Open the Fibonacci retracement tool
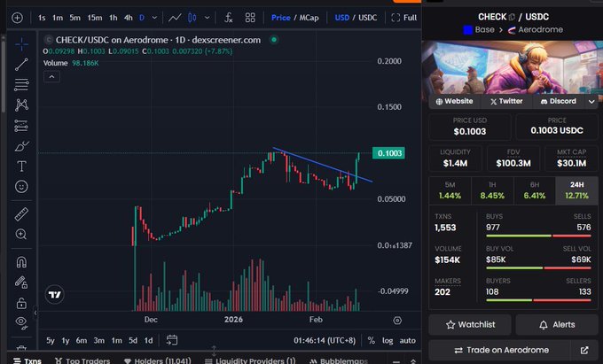The image size is (603, 364). click(x=21, y=85)
